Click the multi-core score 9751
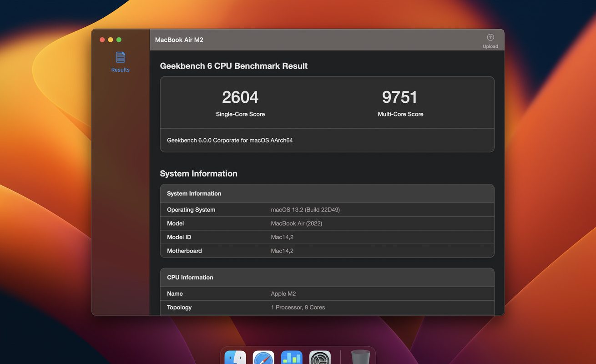Image resolution: width=596 pixels, height=364 pixels. tap(400, 97)
